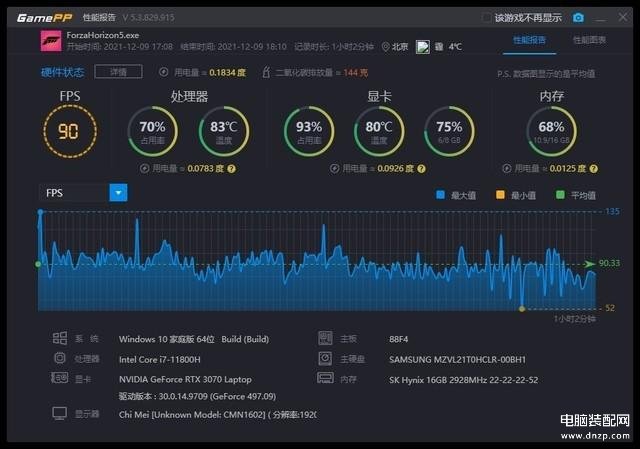The width and height of the screenshot is (640, 449).
Task: Click the GPU 93% usage gauge
Action: click(x=309, y=131)
